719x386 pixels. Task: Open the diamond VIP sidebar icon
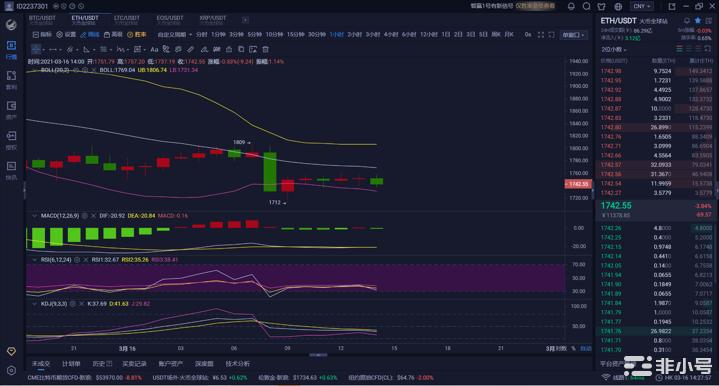(x=11, y=351)
